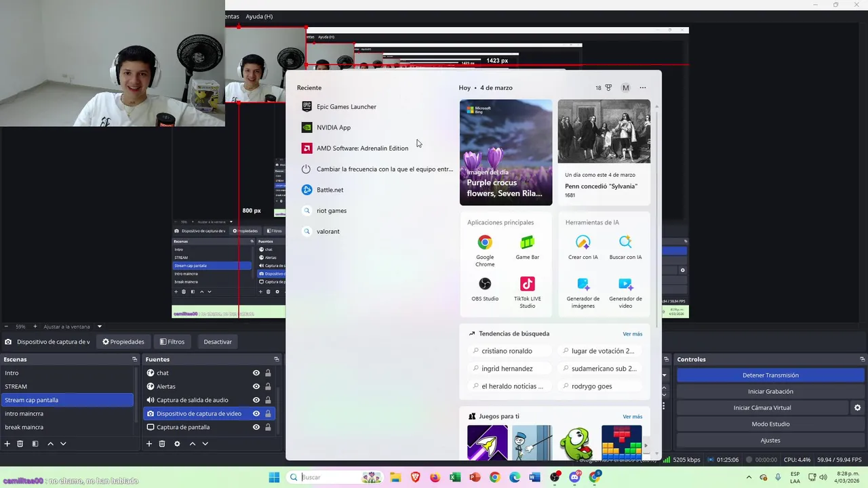Click Detener Transmisión button
Screen dimensions: 868x488
click(770, 375)
